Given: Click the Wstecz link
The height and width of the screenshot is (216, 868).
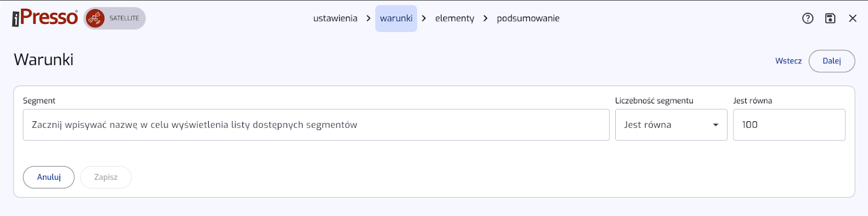Looking at the screenshot, I should point(788,61).
